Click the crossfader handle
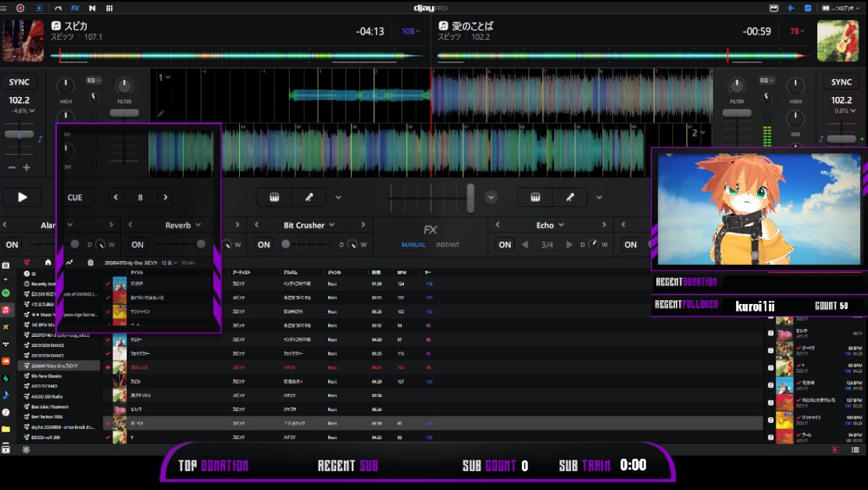Screen dimensions: 868x490 (470, 198)
